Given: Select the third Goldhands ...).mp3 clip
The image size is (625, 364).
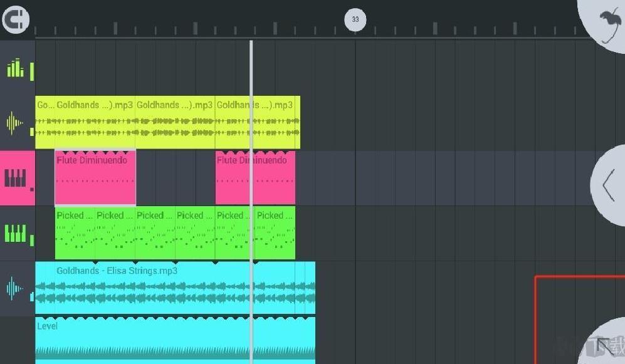Looking at the screenshot, I should click(175, 122).
